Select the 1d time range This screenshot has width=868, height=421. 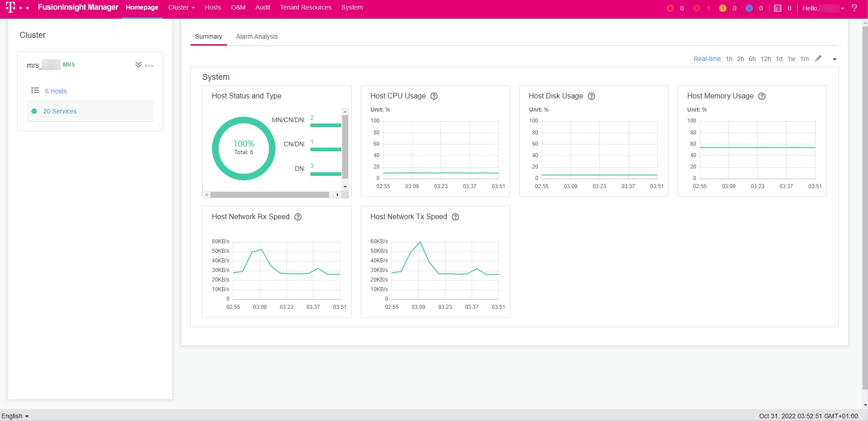pos(779,59)
